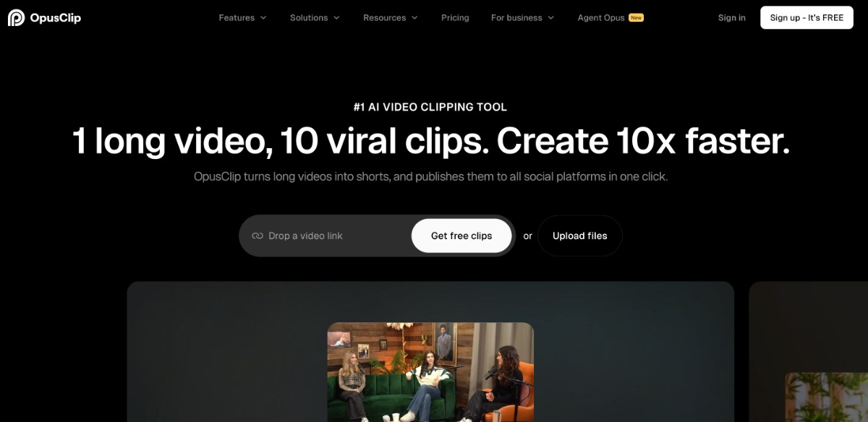Expand the Features dropdown chevron
This screenshot has width=868, height=422.
tap(263, 17)
